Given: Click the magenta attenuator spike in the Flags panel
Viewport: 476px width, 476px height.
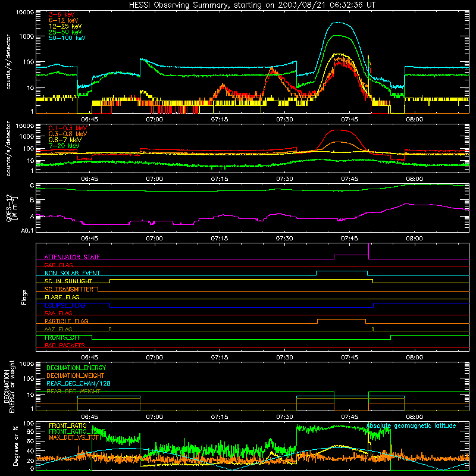Looking at the screenshot, I should 368,249.
